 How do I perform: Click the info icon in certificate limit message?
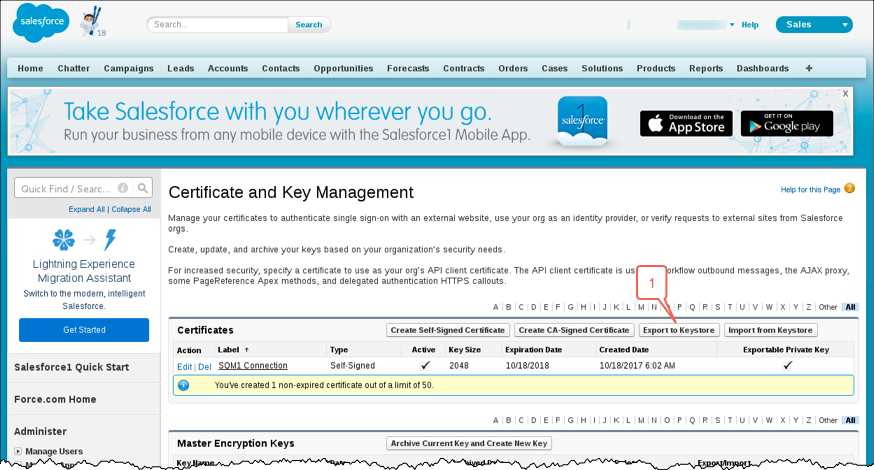pos(183,385)
